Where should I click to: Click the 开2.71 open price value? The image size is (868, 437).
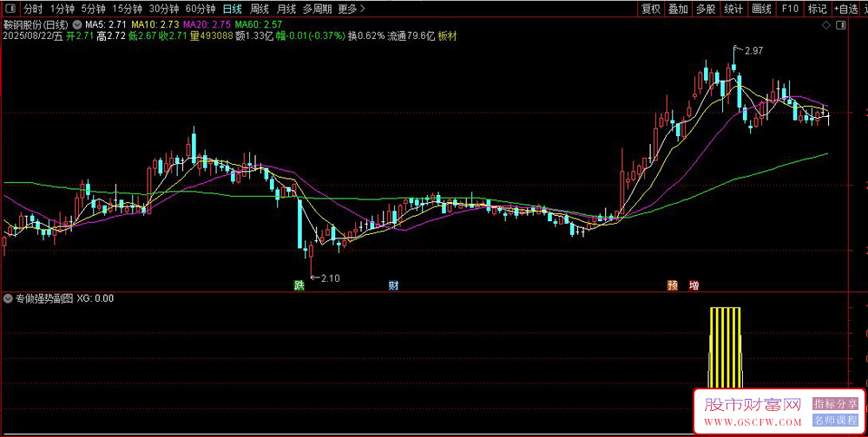(x=80, y=36)
